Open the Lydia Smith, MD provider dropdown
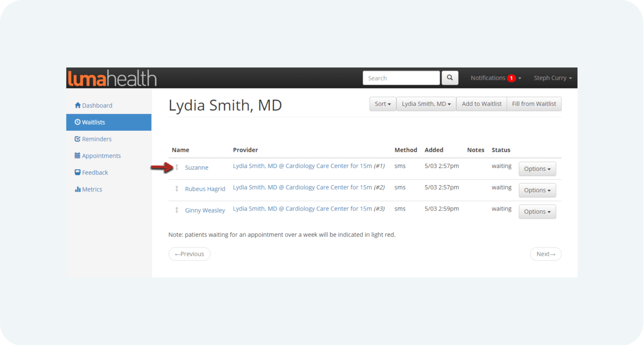The height and width of the screenshot is (345, 644). [426, 104]
